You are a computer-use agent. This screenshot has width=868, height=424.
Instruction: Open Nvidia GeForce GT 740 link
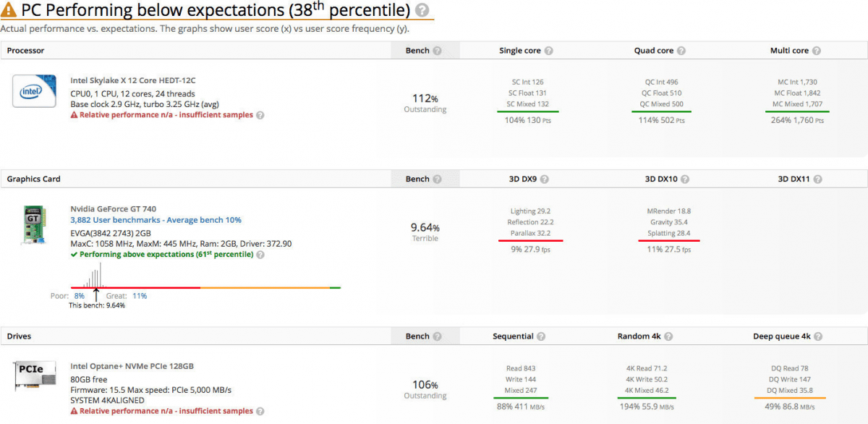coord(113,209)
